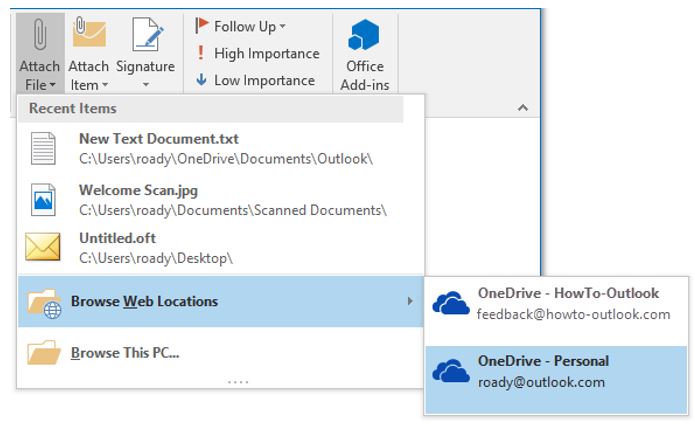Click the Follow Up red flag icon
The width and height of the screenshot is (695, 425).
pyautogui.click(x=201, y=26)
